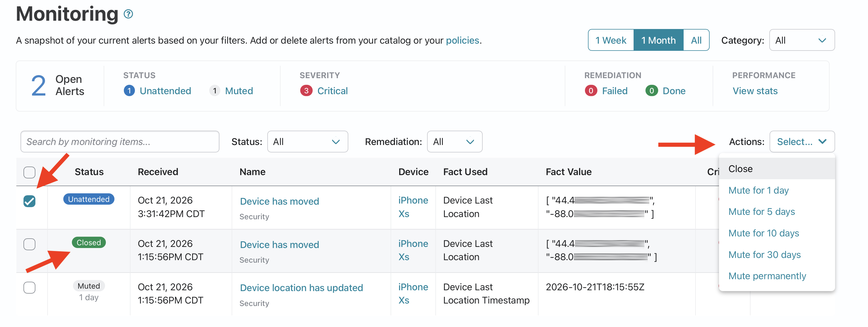Open the Category dropdown

click(802, 40)
